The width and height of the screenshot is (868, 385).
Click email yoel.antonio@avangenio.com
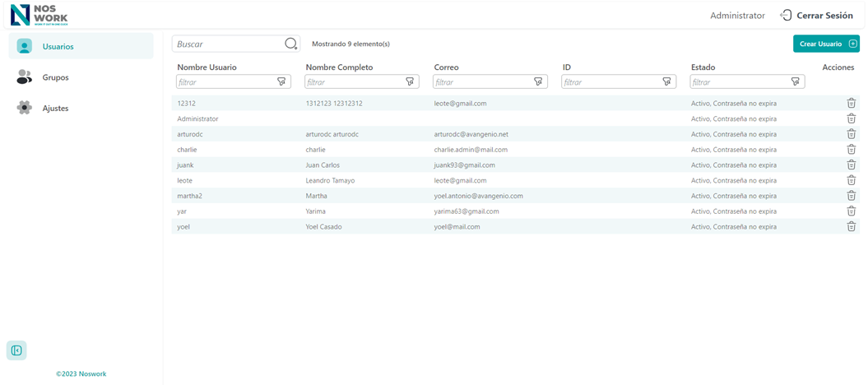click(478, 196)
